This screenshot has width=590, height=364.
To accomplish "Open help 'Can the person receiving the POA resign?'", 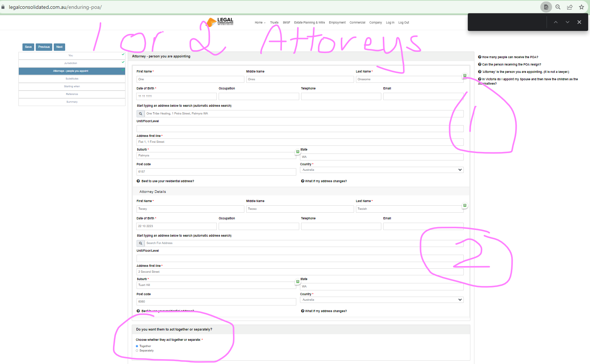I will tap(509, 64).
